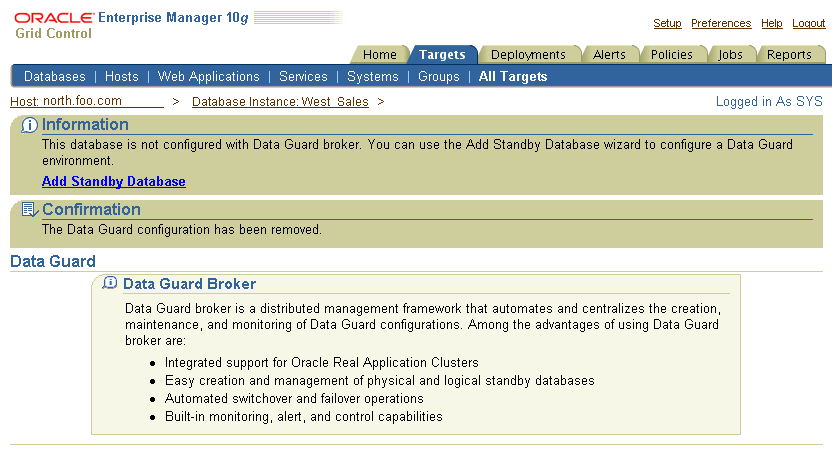
Task: Open Database Instance West_Sales breadcrumb
Action: pyautogui.click(x=280, y=102)
